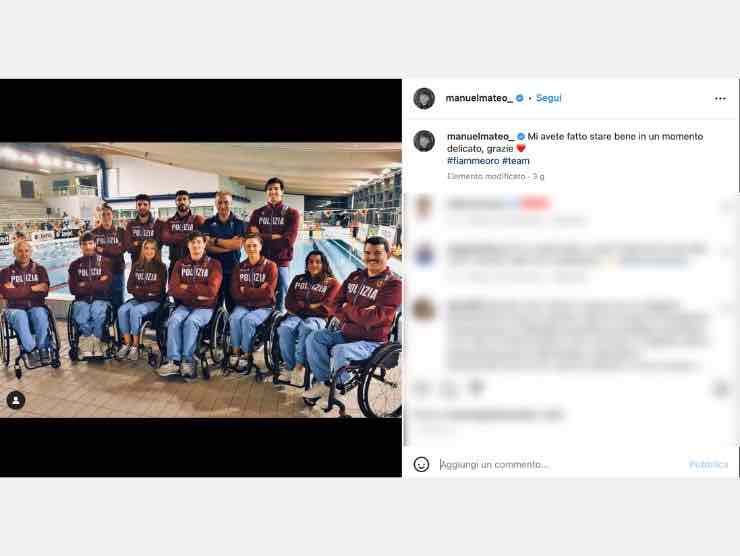Viewport: 740px width, 556px height.
Task: Open profile avatar next to the caption
Action: click(424, 141)
